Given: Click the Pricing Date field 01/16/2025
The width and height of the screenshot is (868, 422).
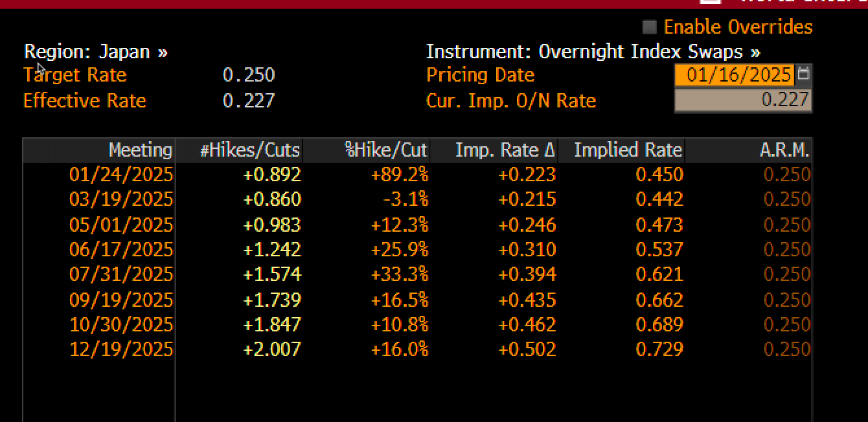Looking at the screenshot, I should click(x=738, y=75).
